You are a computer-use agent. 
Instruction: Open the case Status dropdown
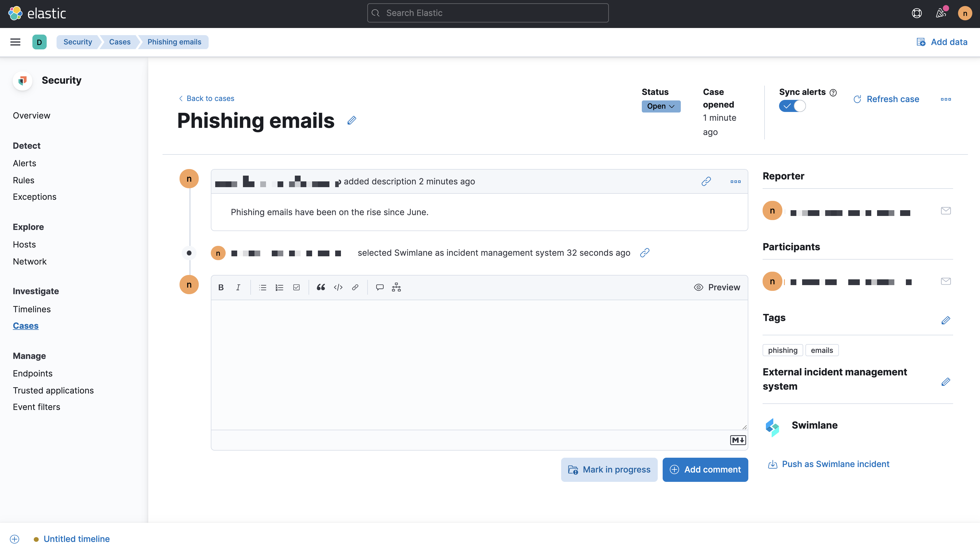click(x=661, y=106)
